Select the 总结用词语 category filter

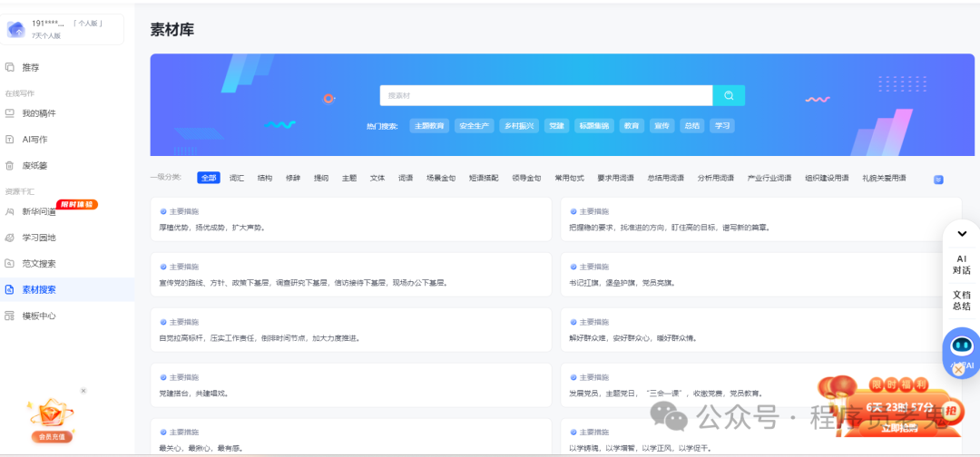click(x=666, y=178)
